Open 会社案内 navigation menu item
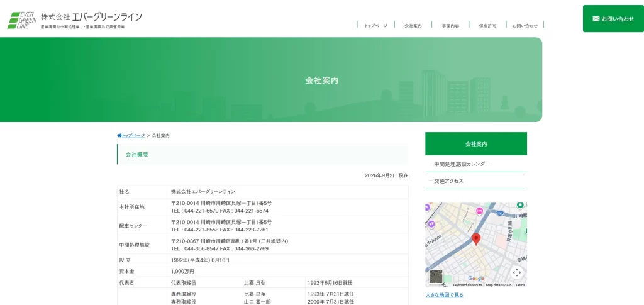The image size is (644, 305). pyautogui.click(x=413, y=25)
